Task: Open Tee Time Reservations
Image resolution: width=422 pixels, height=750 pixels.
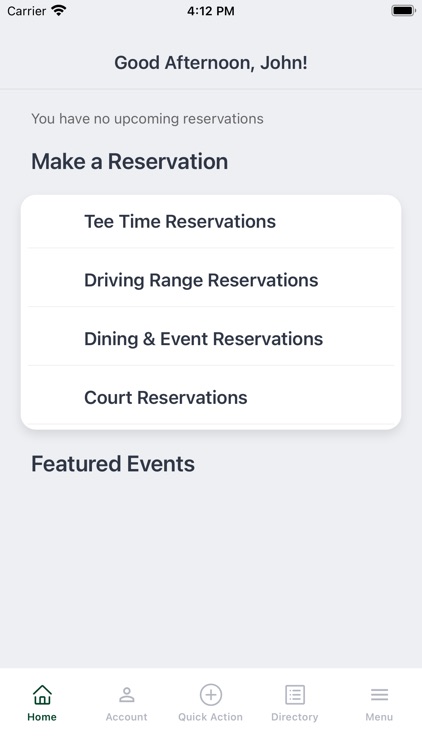Action: tap(211, 221)
